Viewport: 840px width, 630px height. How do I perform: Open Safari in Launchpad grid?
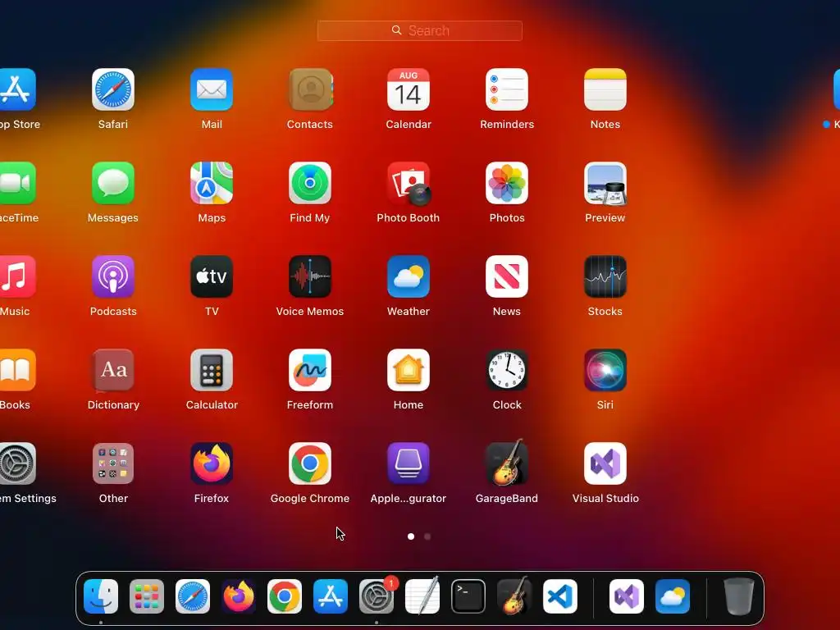(x=113, y=89)
